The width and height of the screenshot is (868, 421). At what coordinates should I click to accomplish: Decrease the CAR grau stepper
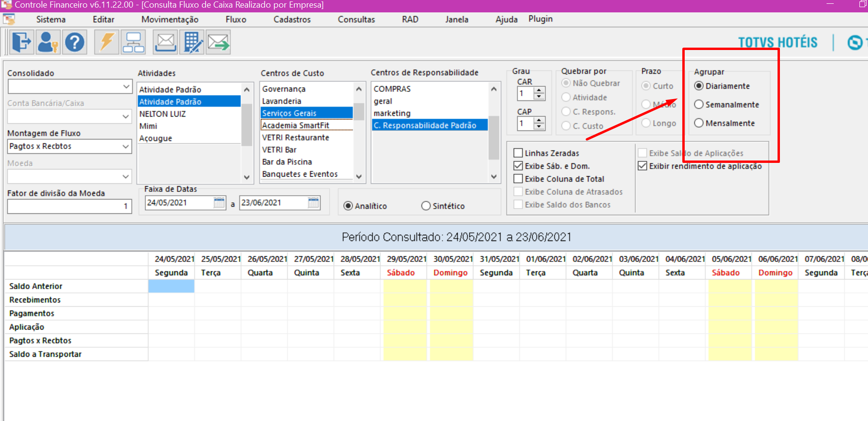point(539,97)
